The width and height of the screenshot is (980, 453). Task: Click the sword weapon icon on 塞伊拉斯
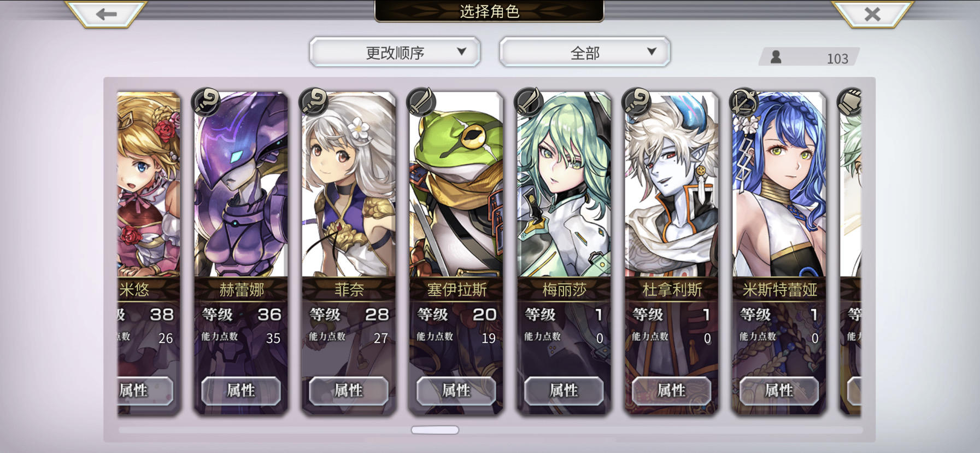click(x=422, y=102)
